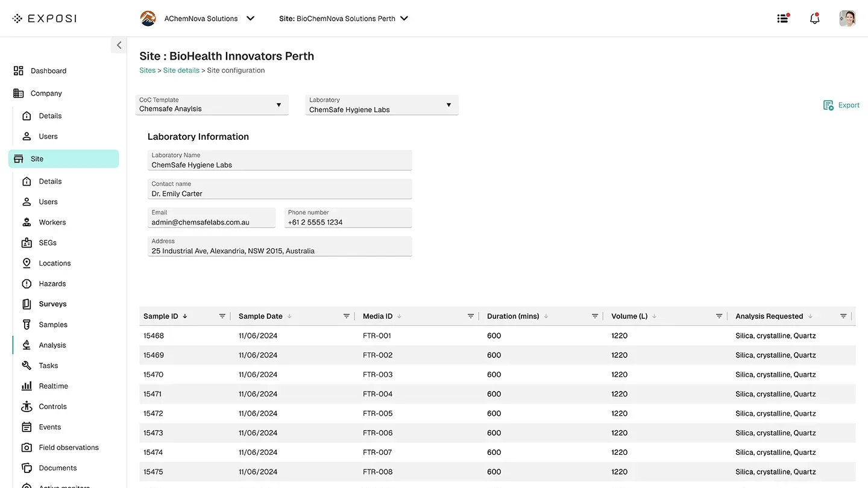Open the SEGs section
Image resolution: width=868 pixels, height=488 pixels.
tap(27, 242)
